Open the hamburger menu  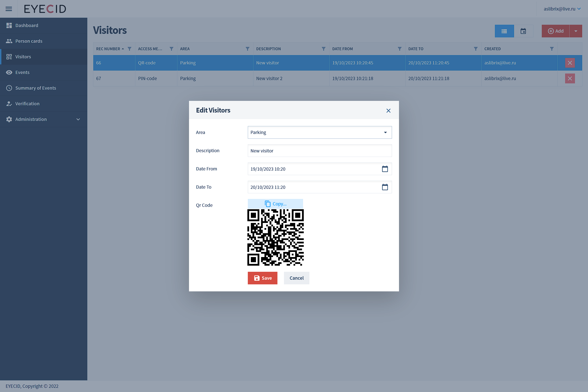9,9
